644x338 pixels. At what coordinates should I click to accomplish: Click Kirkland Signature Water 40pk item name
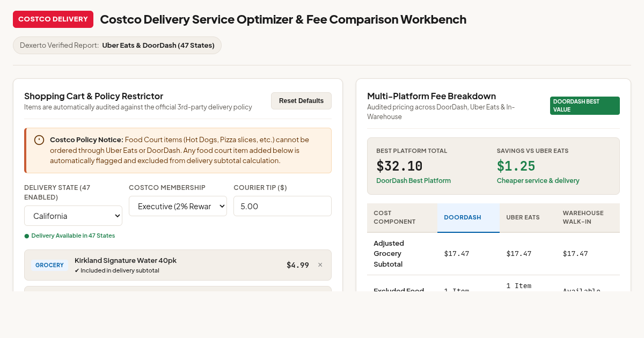126,260
